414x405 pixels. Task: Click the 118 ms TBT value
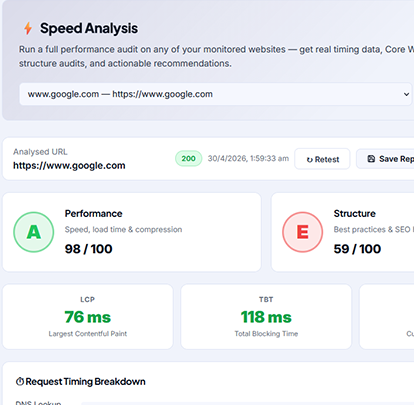pos(266,317)
